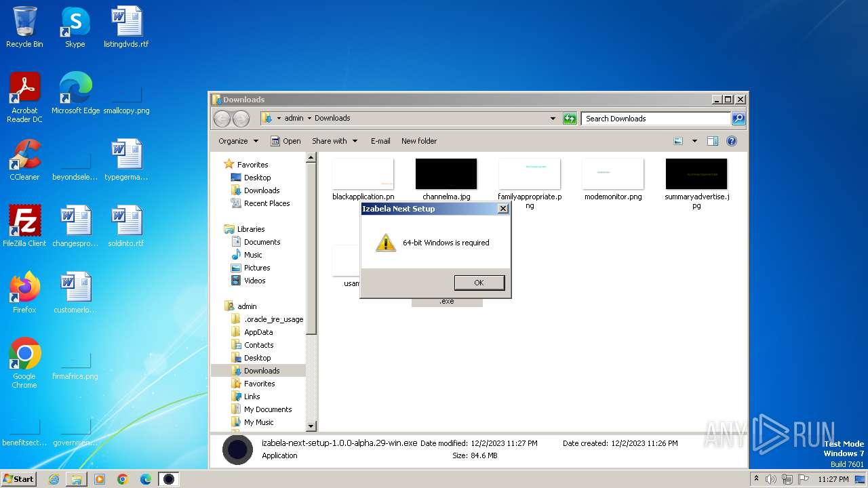Image resolution: width=868 pixels, height=488 pixels.
Task: Click E-mail in the toolbar
Action: tap(380, 141)
